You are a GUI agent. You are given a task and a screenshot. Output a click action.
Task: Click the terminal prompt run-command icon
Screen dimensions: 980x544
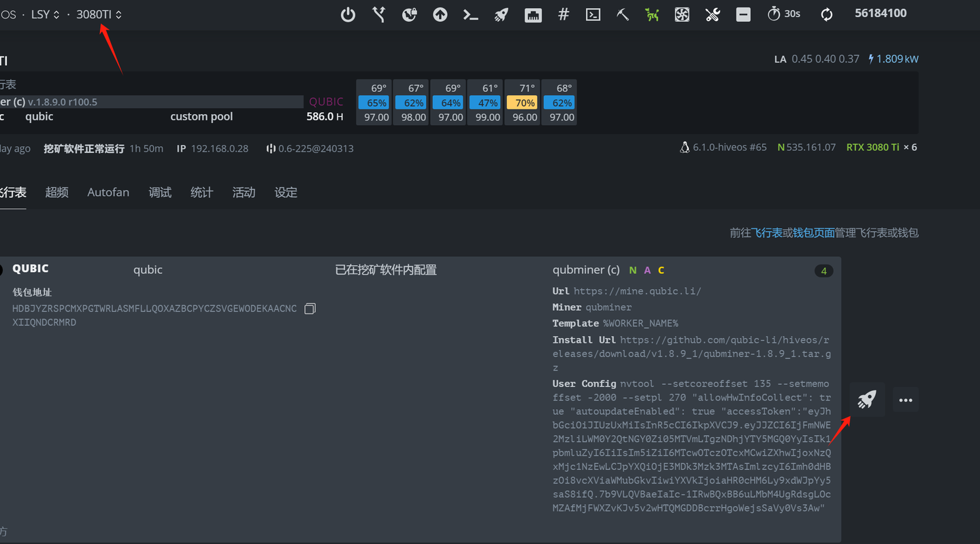(x=471, y=14)
